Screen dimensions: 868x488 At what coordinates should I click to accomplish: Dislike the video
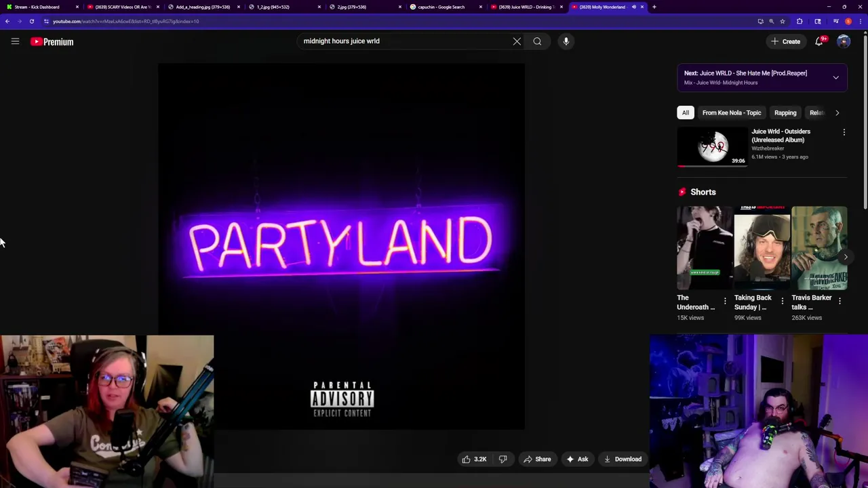tap(503, 459)
